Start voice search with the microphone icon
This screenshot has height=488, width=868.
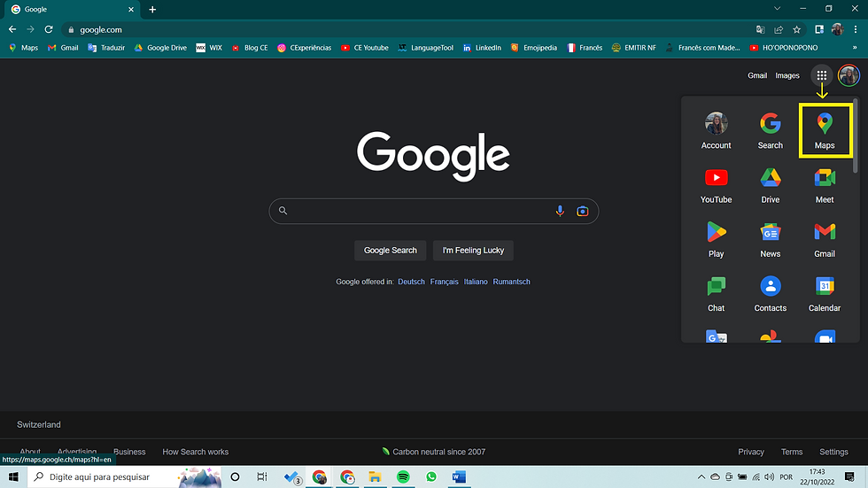pos(560,211)
